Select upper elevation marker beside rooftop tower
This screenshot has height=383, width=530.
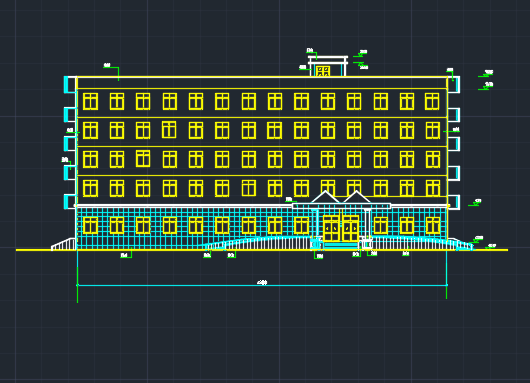pos(361,54)
